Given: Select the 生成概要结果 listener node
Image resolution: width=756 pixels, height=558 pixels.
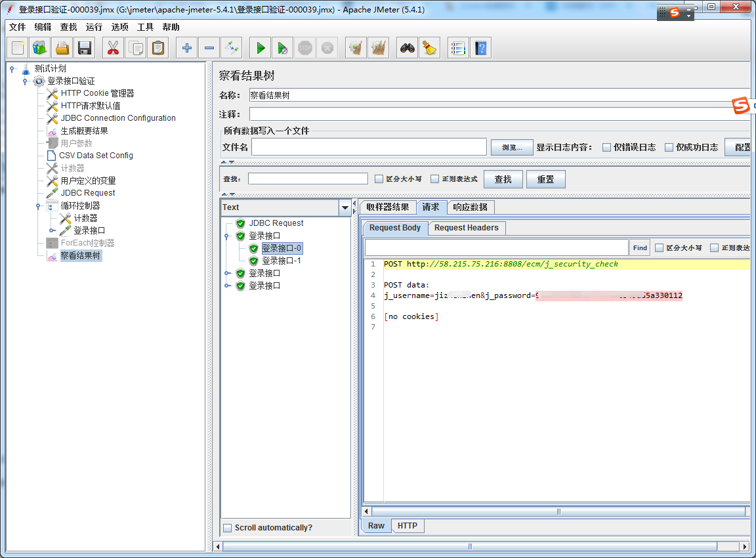Looking at the screenshot, I should 85,131.
